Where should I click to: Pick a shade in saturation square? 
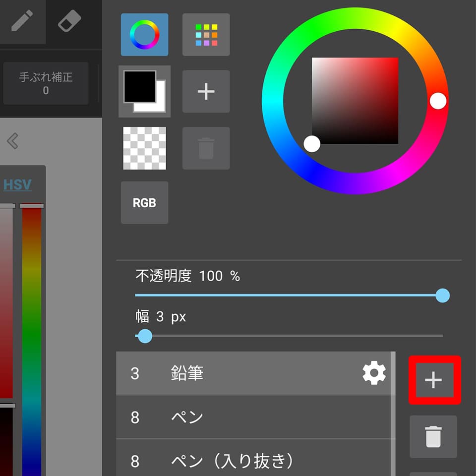point(355,101)
